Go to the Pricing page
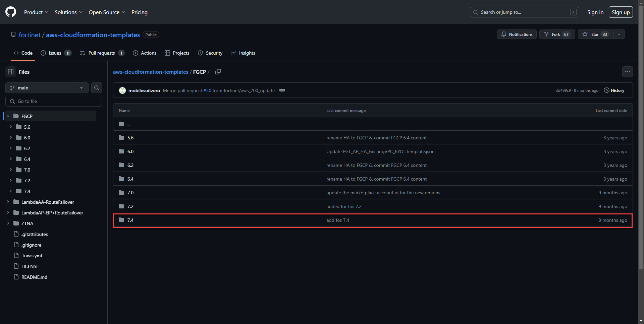 pyautogui.click(x=140, y=12)
